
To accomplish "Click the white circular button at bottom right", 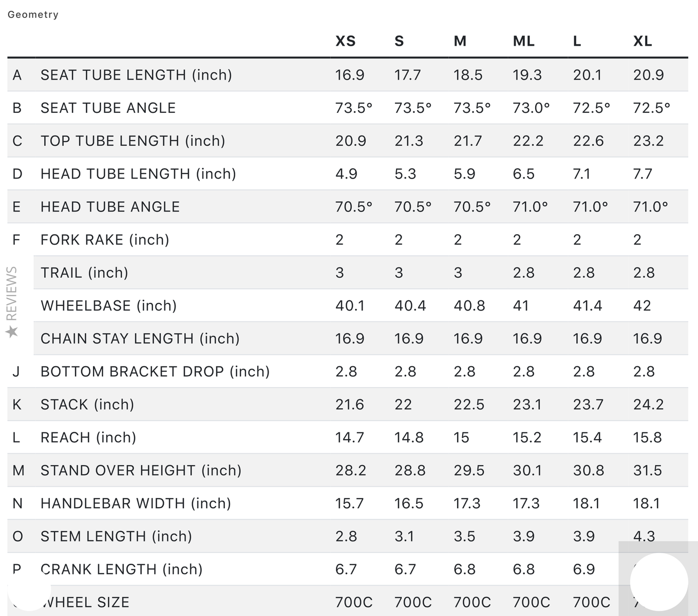I will click(659, 582).
